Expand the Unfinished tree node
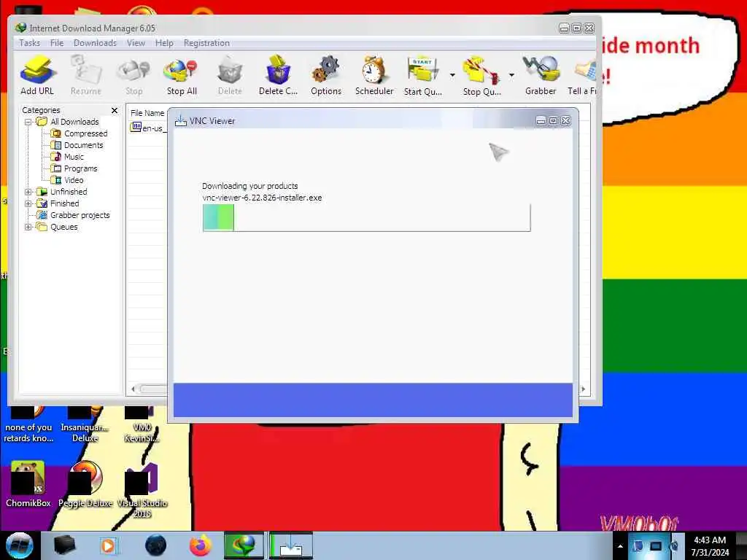Viewport: 747px width, 560px height. point(28,192)
